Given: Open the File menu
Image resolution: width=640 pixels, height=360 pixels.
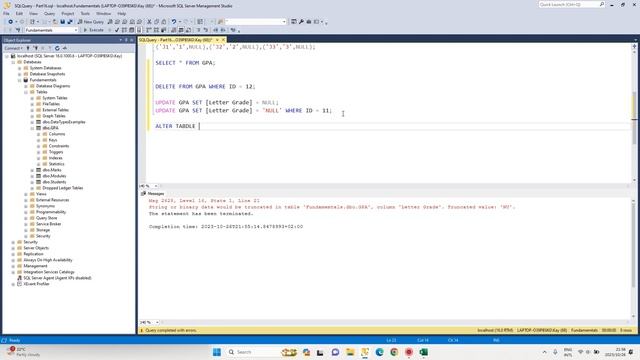Looking at the screenshot, I should point(6,13).
